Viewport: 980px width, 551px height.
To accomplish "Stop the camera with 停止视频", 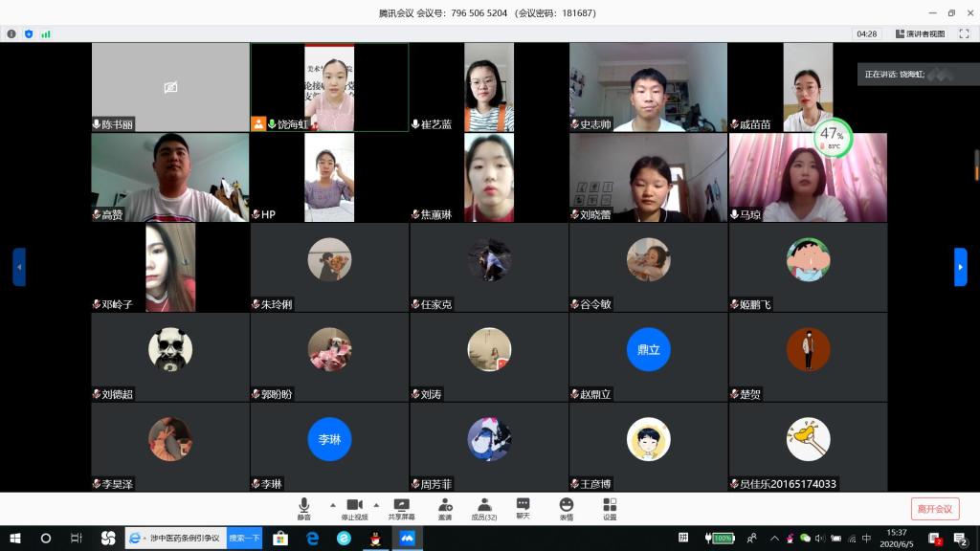I will click(x=354, y=508).
